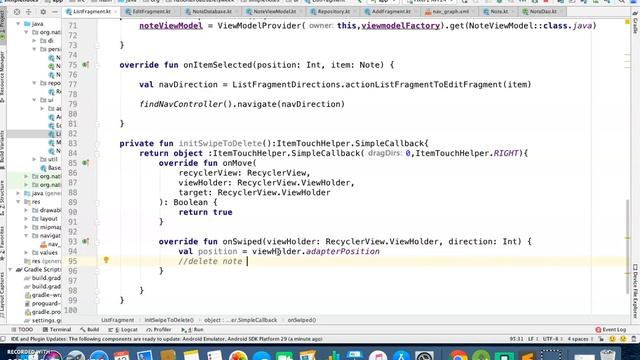Toggle the Favorites tool window
Viewport: 640px width, 360px height.
tap(2, 244)
